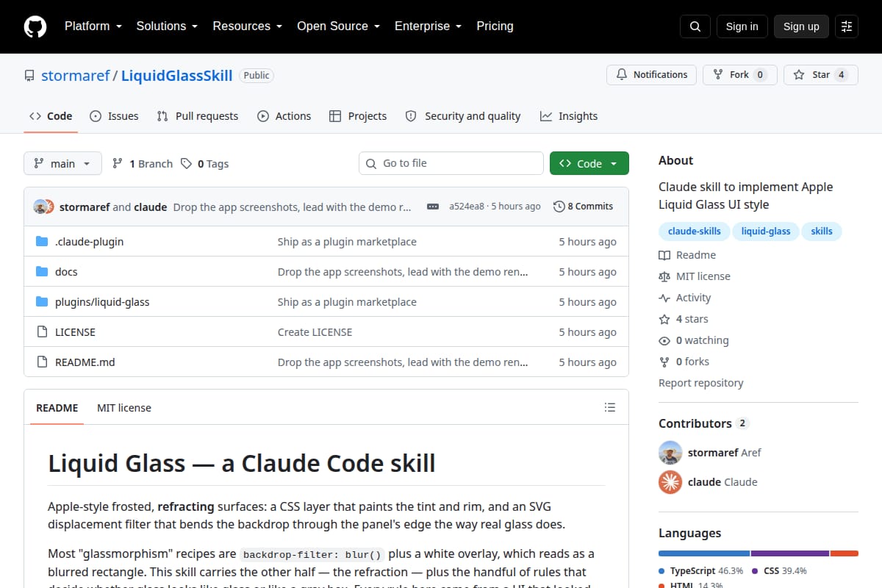Click the Sign in button
Image resolution: width=882 pixels, height=588 pixels.
[x=742, y=26]
